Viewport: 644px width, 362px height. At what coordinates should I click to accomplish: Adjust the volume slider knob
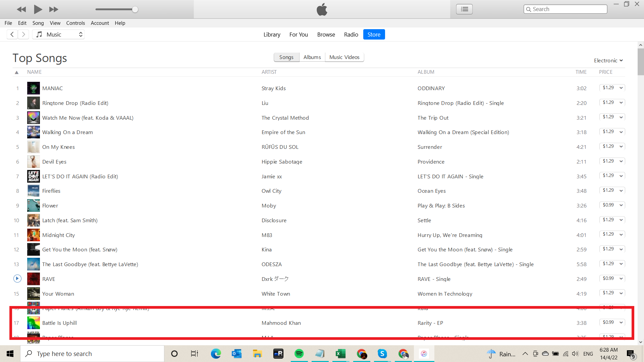pos(135,9)
